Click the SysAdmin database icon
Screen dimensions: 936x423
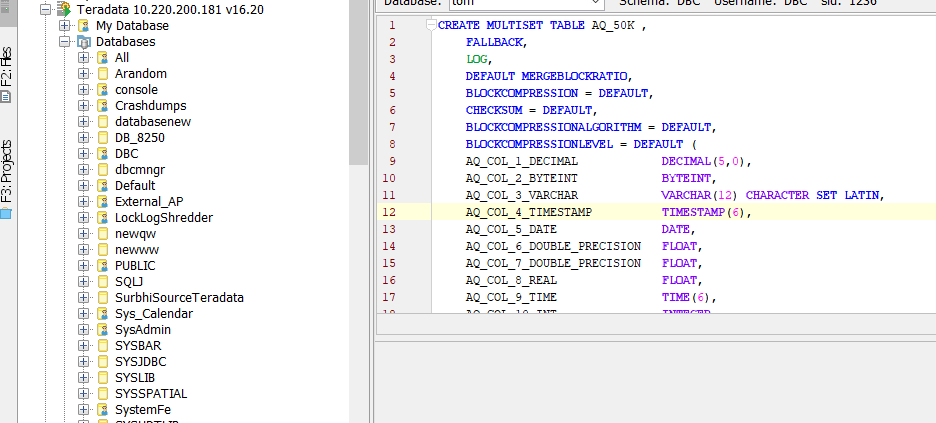[102, 330]
